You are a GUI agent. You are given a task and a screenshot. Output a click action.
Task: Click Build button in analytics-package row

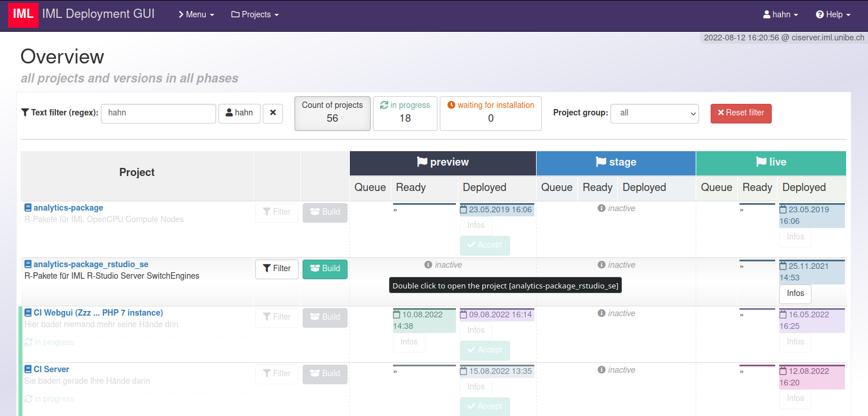pos(325,212)
